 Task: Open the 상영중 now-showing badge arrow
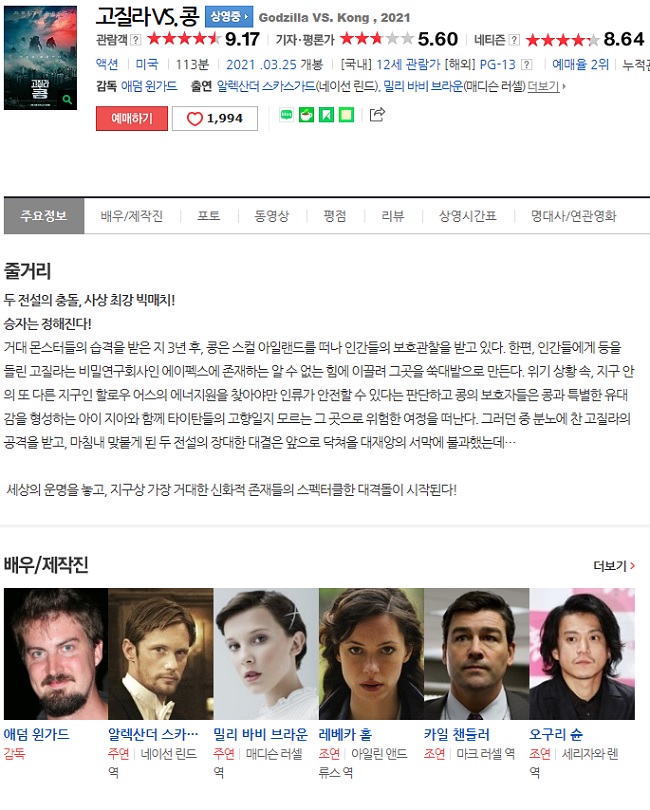point(229,17)
